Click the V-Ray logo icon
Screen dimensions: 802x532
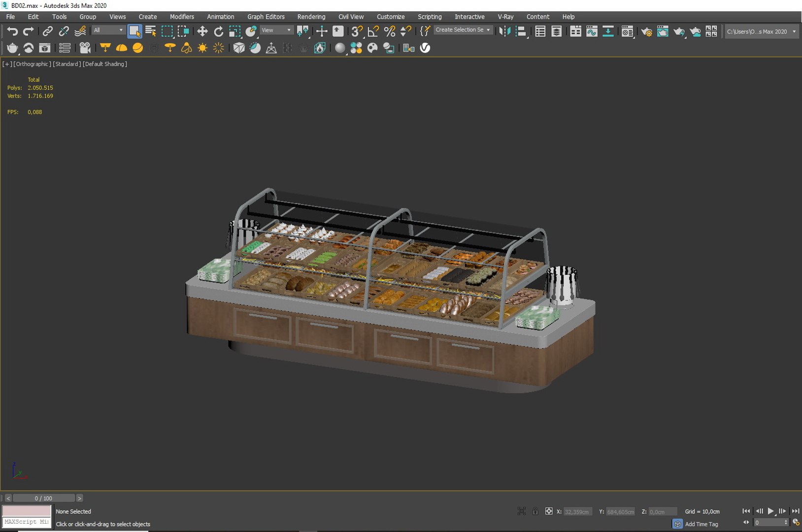pyautogui.click(x=425, y=48)
